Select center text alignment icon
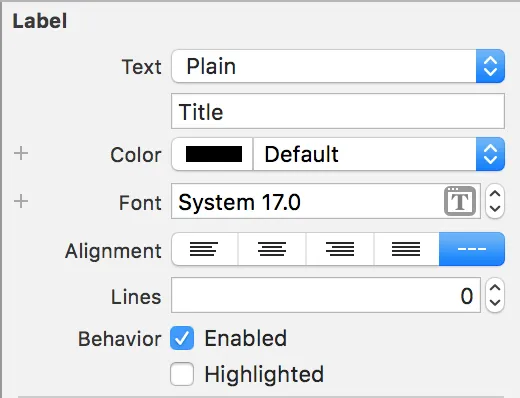Screen dimensions: 520x398 pos(272,249)
